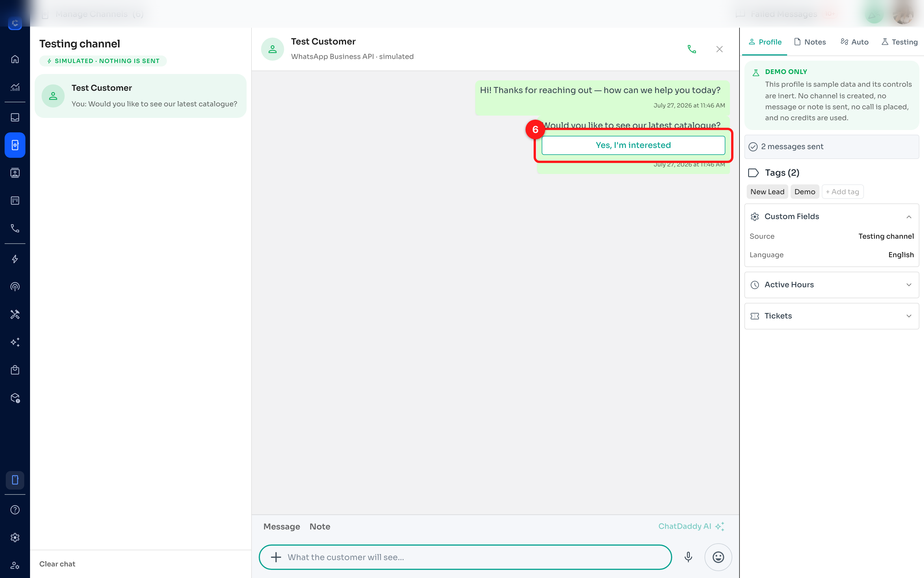The image size is (924, 578).
Task: Open the help question mark icon
Action: [x=15, y=510]
